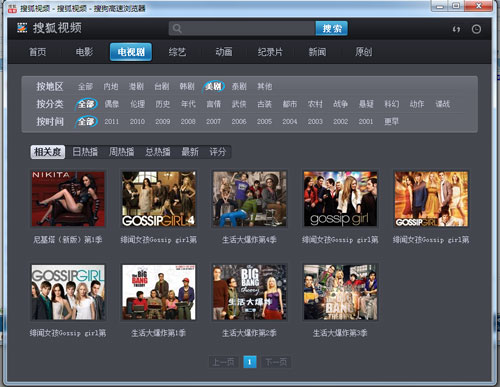Click the refresh arrows icon in header
The width and height of the screenshot is (500, 387).
(x=456, y=29)
